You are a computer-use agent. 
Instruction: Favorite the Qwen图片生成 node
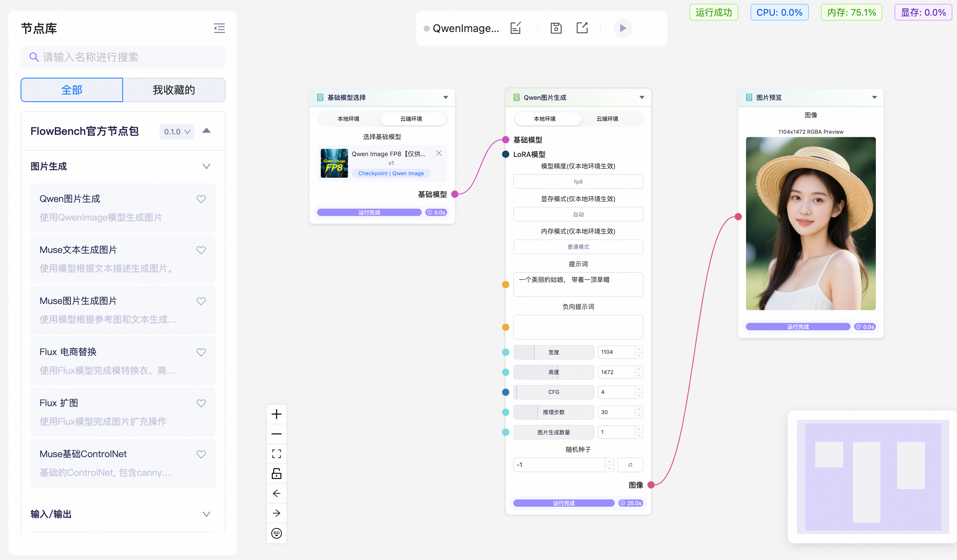coord(201,199)
